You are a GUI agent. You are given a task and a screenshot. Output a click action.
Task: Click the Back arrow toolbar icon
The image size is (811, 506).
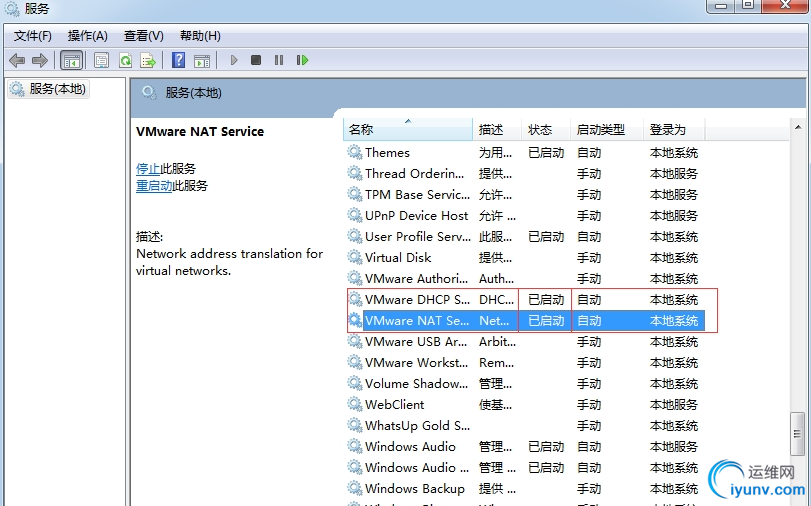[17, 61]
